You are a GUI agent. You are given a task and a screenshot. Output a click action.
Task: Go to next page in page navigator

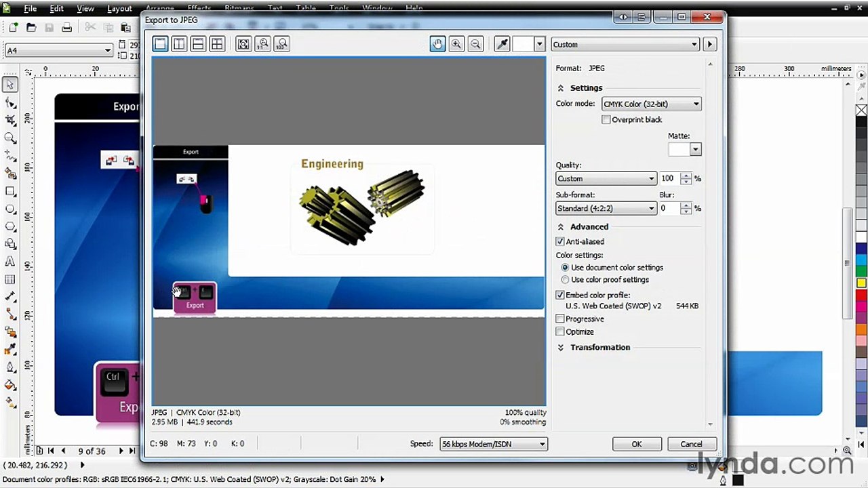pyautogui.click(x=121, y=451)
